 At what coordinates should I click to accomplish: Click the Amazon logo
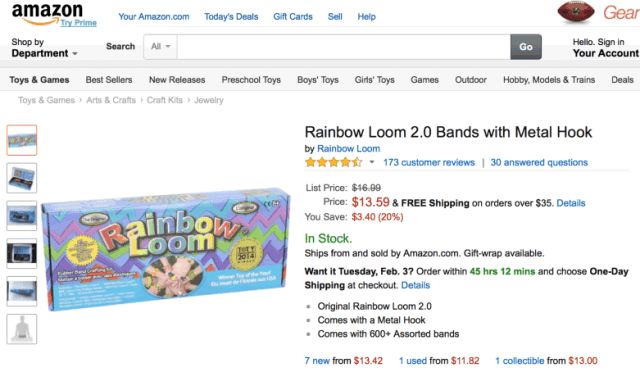[47, 13]
